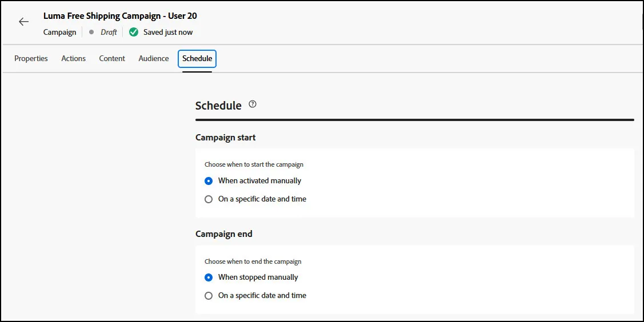Go back using the left arrow icon
The image size is (644, 322).
pyautogui.click(x=24, y=22)
